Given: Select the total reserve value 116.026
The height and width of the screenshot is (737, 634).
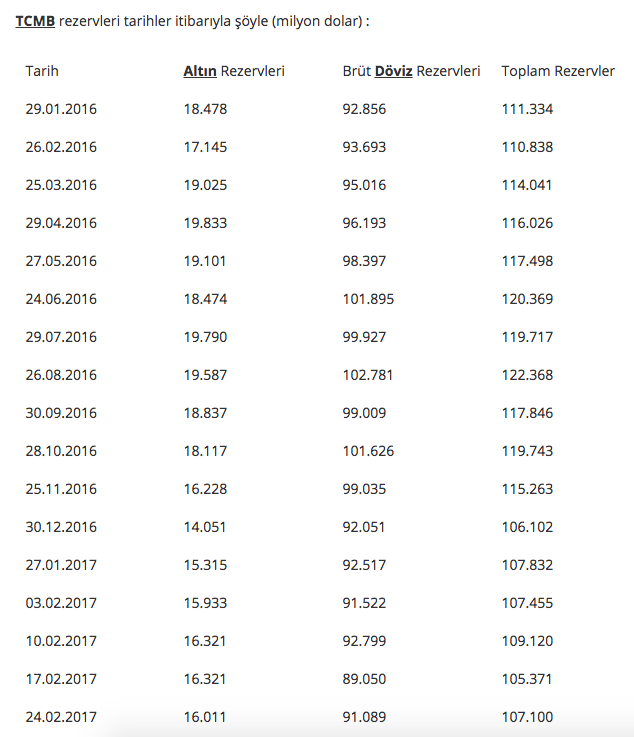Looking at the screenshot, I should click(527, 223).
